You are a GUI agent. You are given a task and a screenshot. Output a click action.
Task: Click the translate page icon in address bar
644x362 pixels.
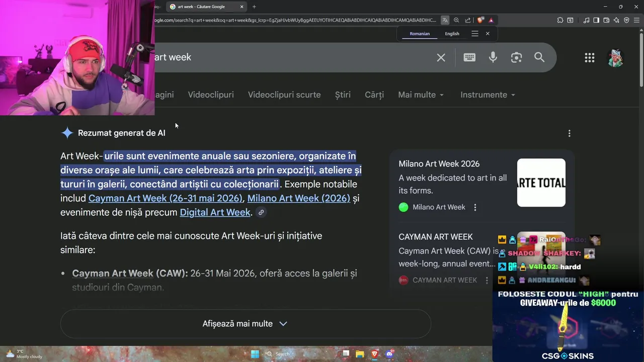coord(445,20)
